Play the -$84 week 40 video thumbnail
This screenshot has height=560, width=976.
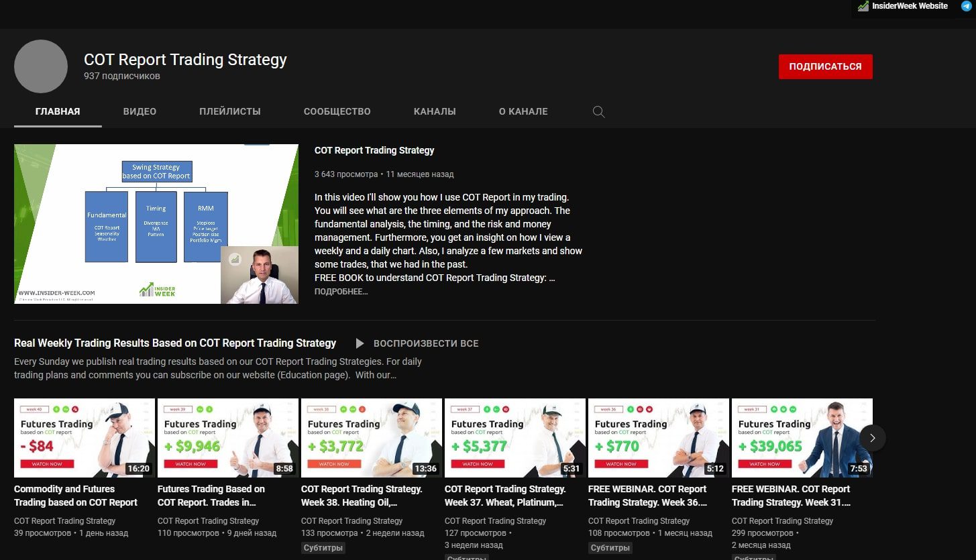click(84, 437)
